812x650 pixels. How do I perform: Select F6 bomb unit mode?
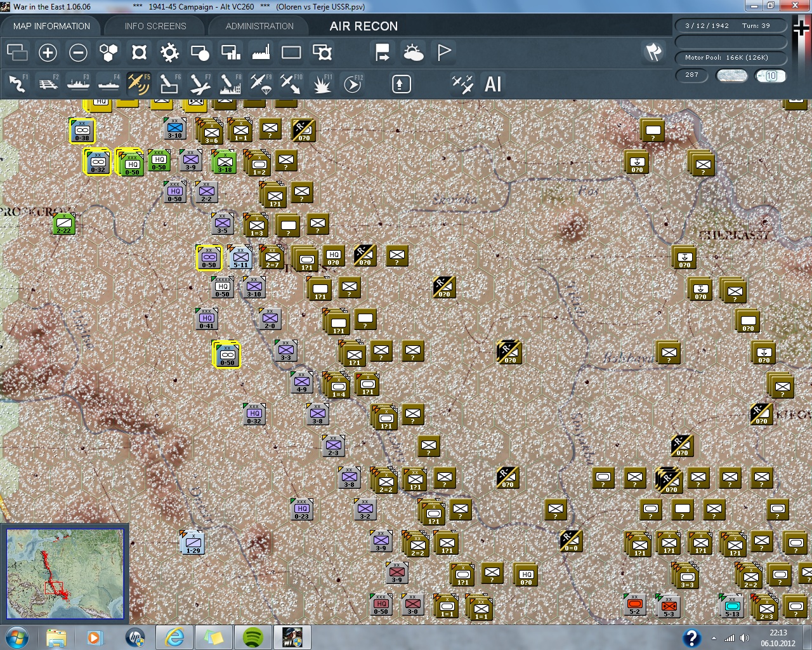pyautogui.click(x=169, y=84)
